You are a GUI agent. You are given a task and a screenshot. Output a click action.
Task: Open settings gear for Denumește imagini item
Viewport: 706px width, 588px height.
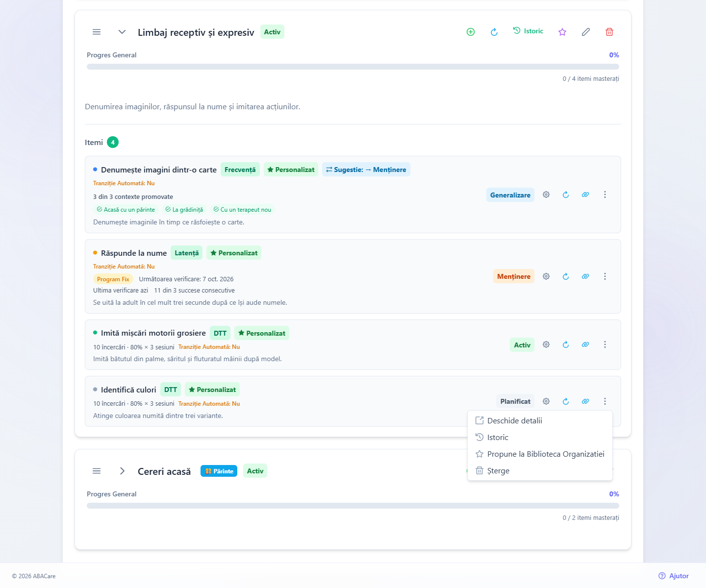546,195
